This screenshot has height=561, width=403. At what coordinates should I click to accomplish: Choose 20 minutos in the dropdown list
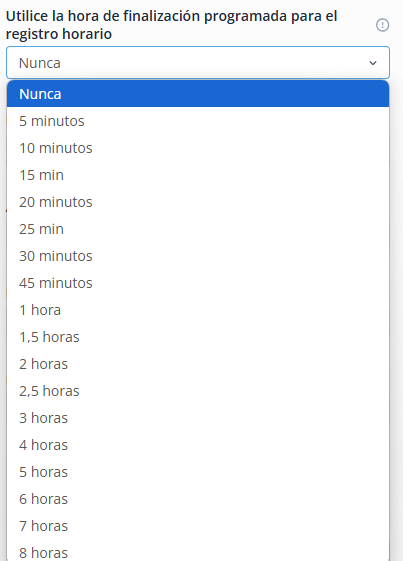tap(198, 202)
